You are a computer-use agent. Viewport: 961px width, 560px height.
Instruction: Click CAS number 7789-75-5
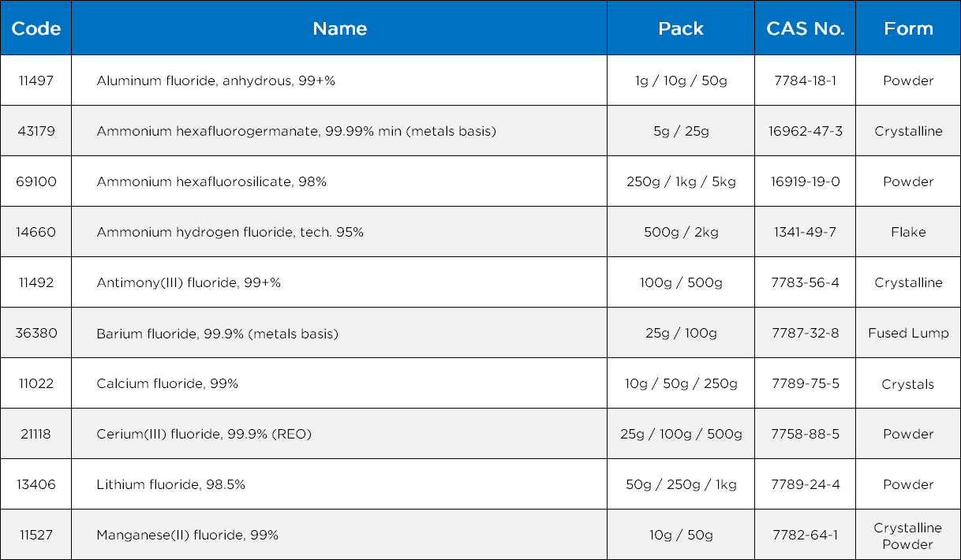806,383
